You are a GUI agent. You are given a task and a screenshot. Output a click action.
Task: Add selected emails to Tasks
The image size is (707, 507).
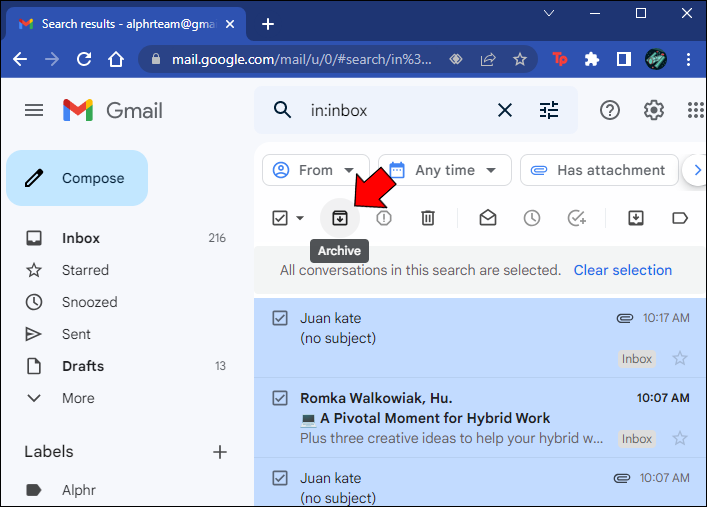(x=576, y=218)
